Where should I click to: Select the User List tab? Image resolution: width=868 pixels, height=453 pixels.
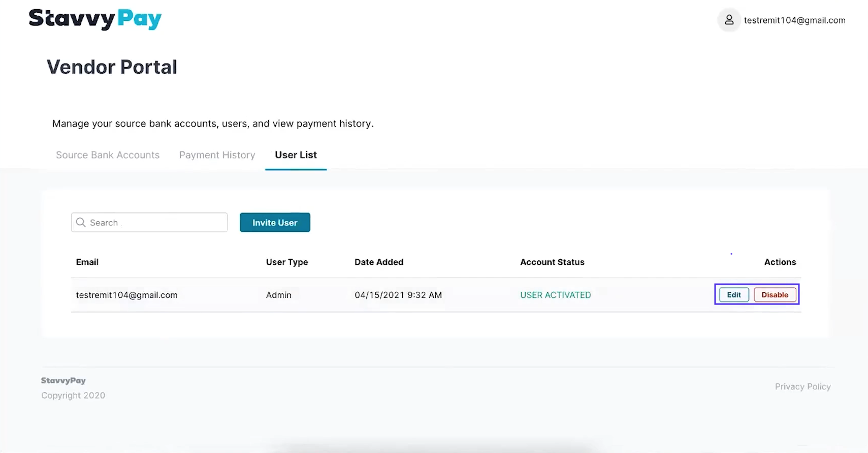[296, 155]
